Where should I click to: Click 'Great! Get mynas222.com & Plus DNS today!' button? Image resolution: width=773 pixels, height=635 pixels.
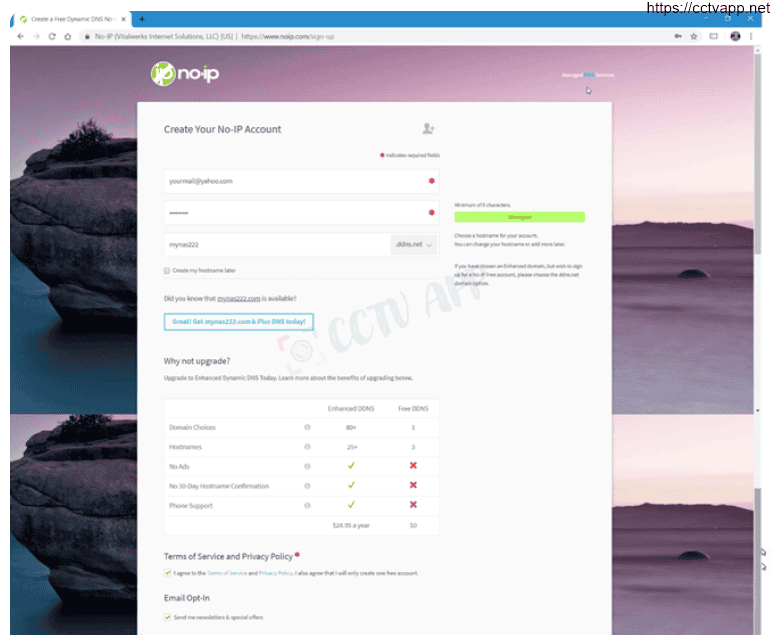pyautogui.click(x=239, y=322)
